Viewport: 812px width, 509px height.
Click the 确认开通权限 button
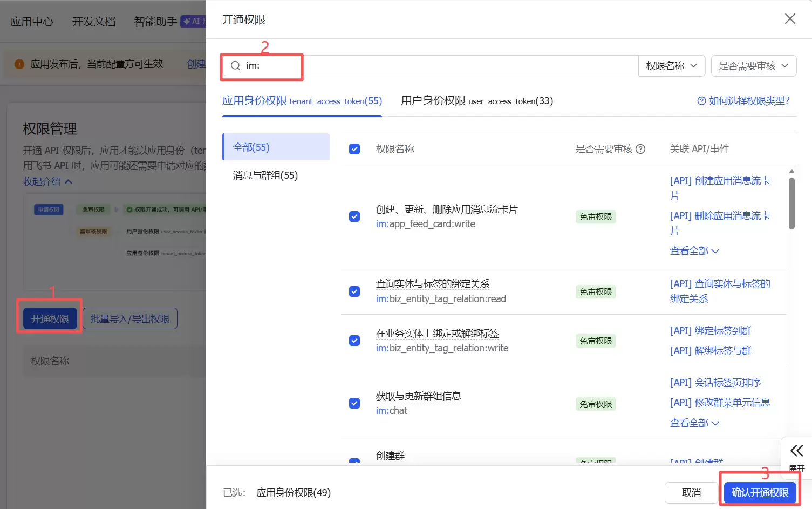tap(759, 492)
